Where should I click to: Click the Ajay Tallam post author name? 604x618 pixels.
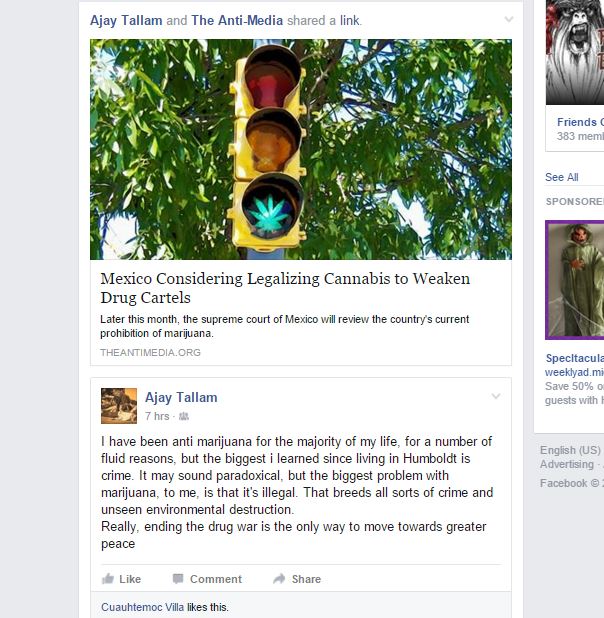181,397
